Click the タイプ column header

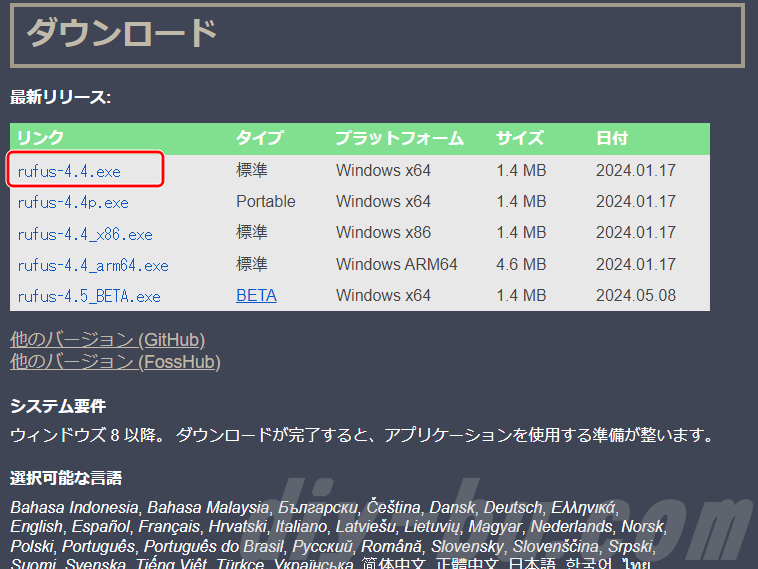coord(259,138)
